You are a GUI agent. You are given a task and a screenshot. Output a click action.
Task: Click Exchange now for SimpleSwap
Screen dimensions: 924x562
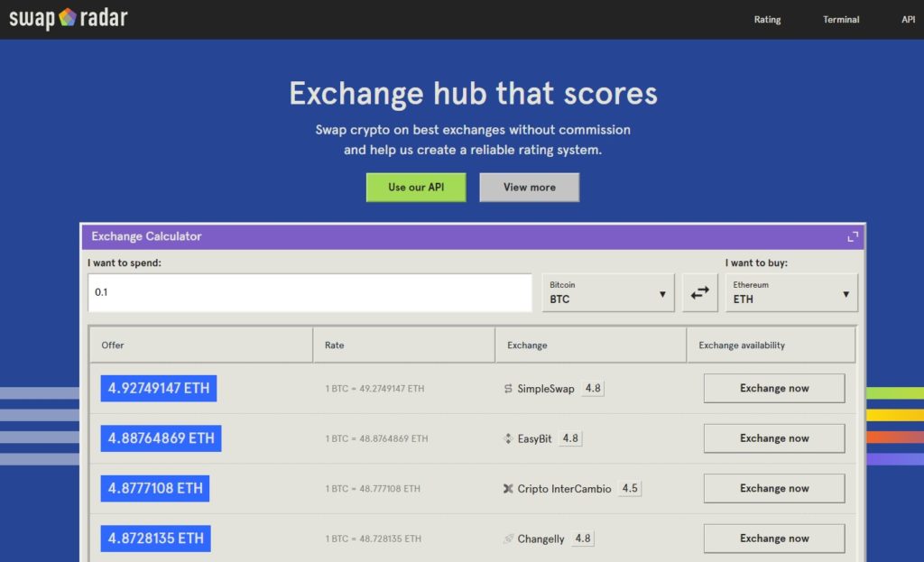pos(774,388)
